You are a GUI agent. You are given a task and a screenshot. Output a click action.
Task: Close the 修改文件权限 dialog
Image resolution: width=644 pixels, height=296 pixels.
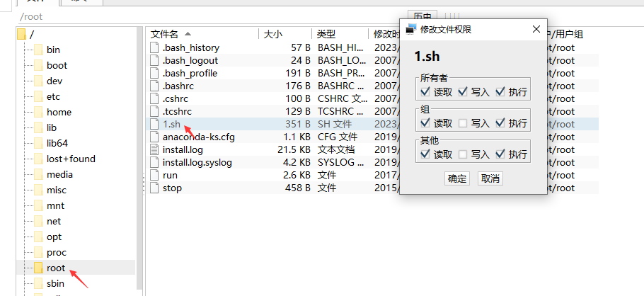point(536,29)
